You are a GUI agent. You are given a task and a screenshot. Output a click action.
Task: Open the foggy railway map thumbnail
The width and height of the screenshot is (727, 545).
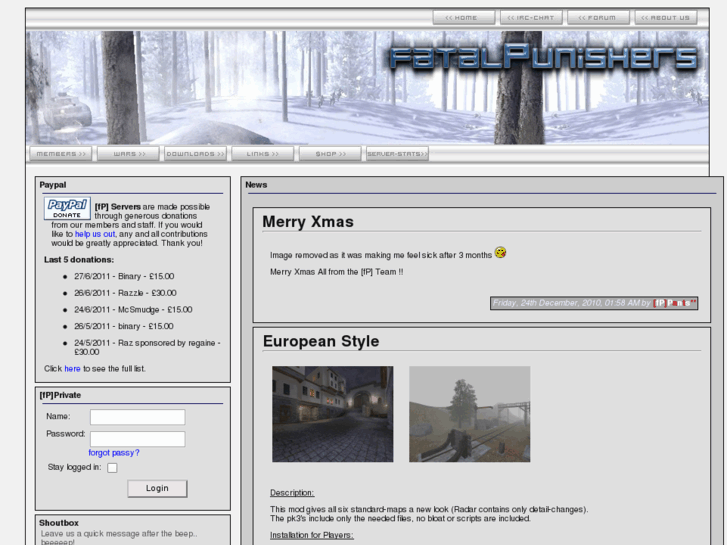[x=469, y=414]
